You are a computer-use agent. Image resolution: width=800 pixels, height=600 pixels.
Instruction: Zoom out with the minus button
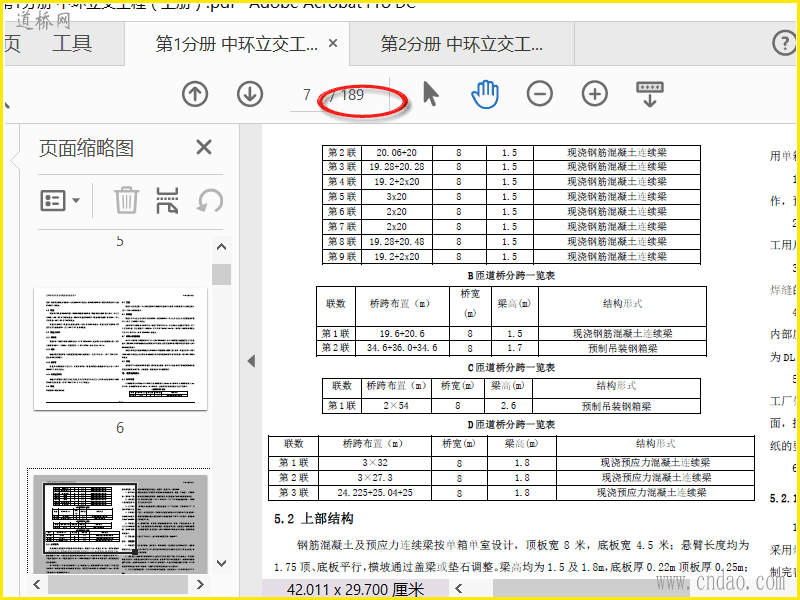540,94
